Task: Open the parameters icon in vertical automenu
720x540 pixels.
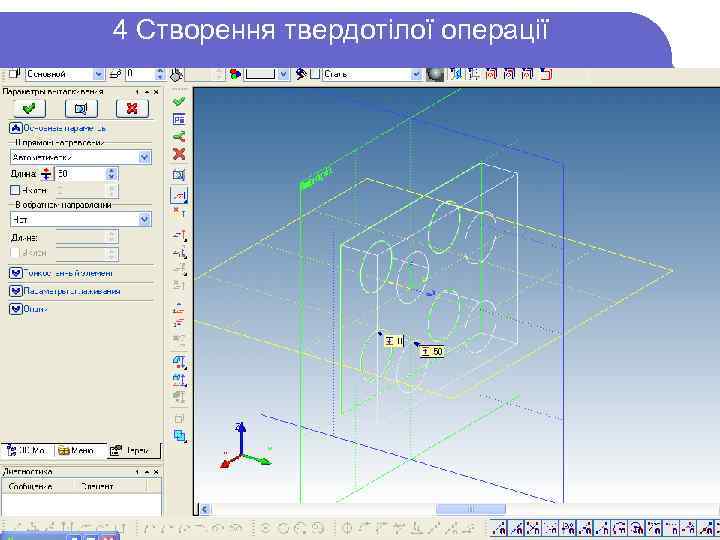Action: (179, 119)
